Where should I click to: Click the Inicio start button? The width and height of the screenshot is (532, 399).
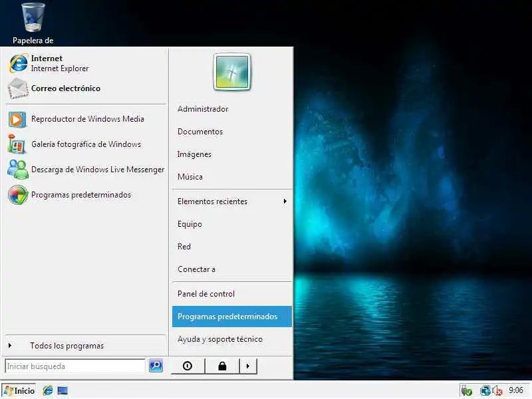19,390
